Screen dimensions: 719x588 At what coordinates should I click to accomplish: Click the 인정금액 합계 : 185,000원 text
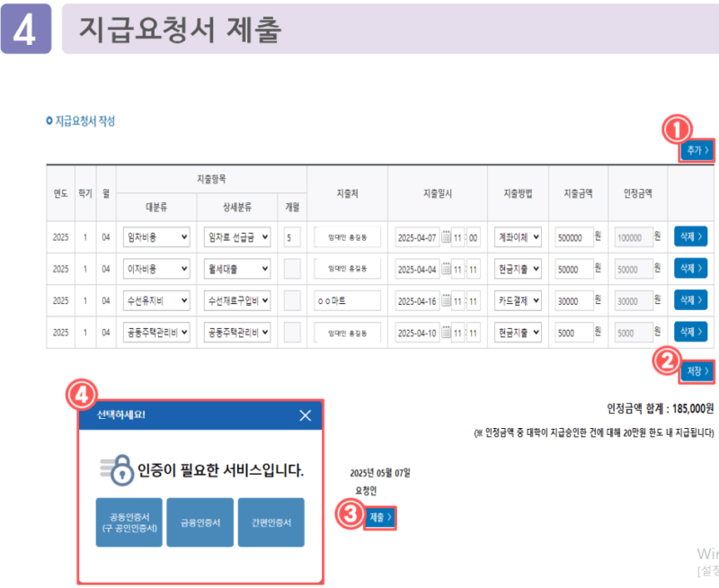coord(661,408)
